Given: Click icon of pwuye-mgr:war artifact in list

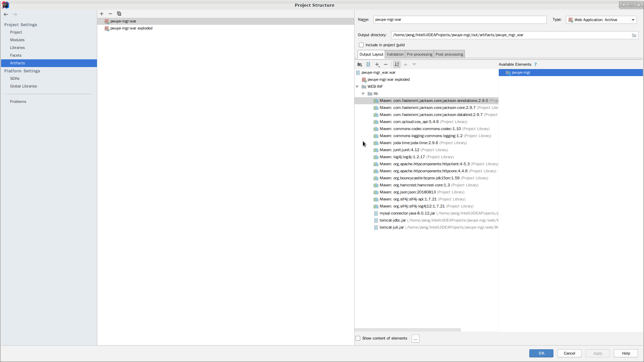Looking at the screenshot, I should [x=107, y=21].
